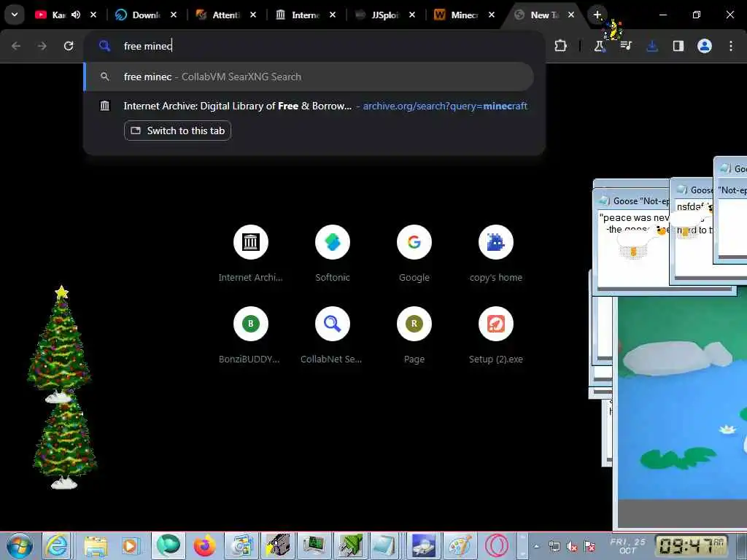Open the Extensions puzzle icon
The height and width of the screenshot is (560, 747).
560,46
